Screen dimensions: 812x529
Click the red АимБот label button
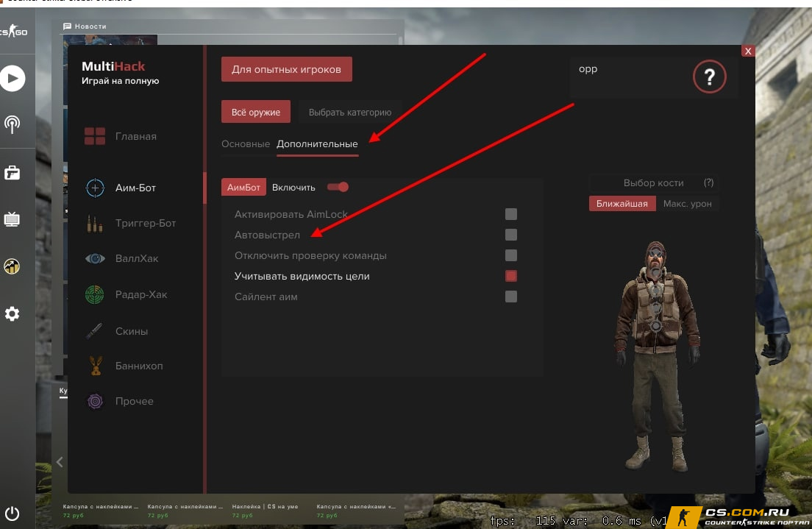pyautogui.click(x=243, y=187)
